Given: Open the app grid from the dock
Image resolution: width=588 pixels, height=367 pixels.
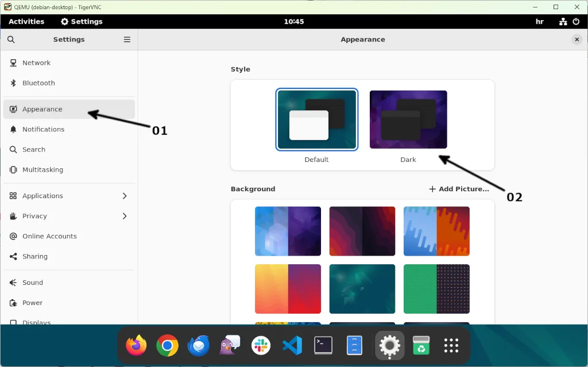Looking at the screenshot, I should point(451,345).
